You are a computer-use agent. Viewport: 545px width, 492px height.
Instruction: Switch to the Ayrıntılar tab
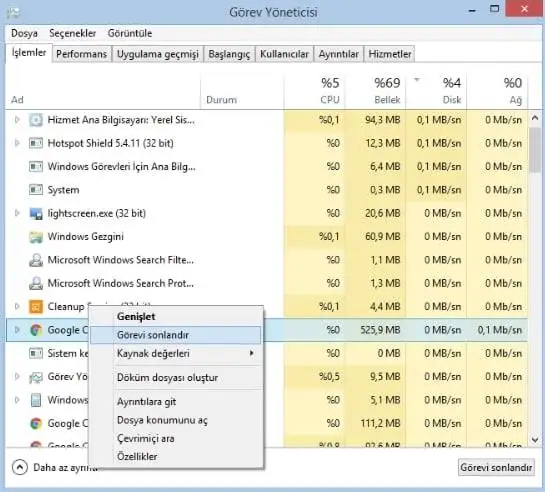(339, 54)
